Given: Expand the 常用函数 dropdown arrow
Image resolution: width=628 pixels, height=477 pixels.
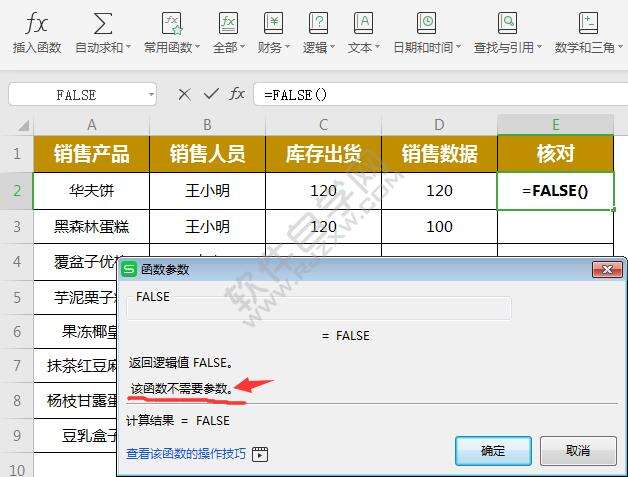Looking at the screenshot, I should [x=197, y=47].
